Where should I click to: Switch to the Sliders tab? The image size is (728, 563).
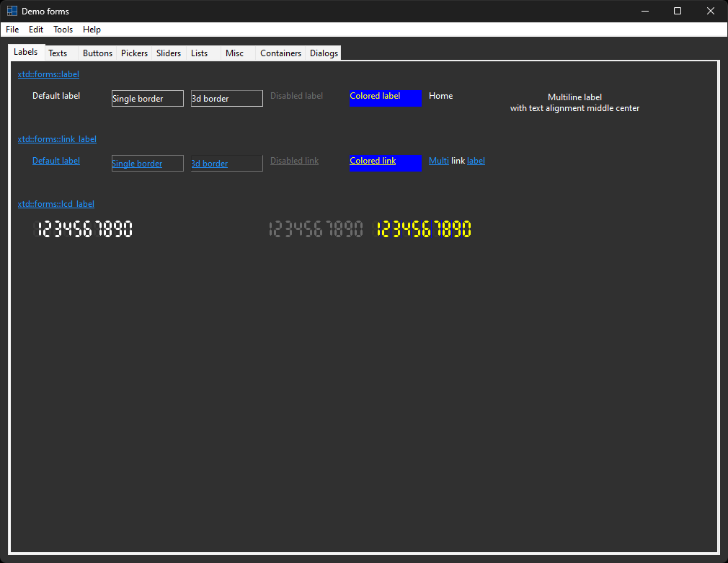click(169, 53)
